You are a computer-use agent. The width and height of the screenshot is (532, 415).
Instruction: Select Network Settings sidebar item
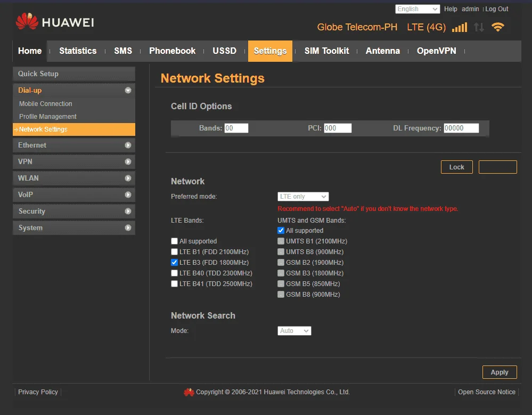pyautogui.click(x=74, y=129)
